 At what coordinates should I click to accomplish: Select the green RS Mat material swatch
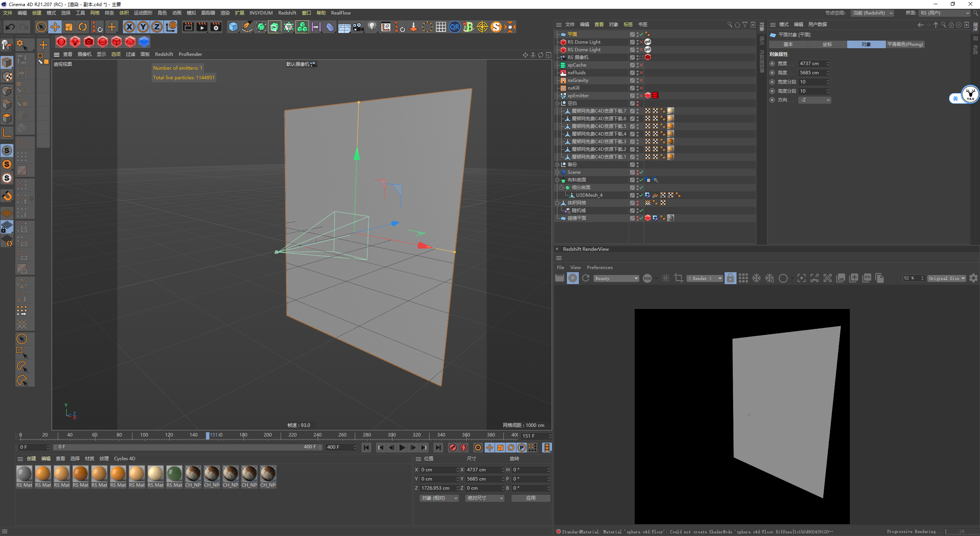pyautogui.click(x=174, y=474)
